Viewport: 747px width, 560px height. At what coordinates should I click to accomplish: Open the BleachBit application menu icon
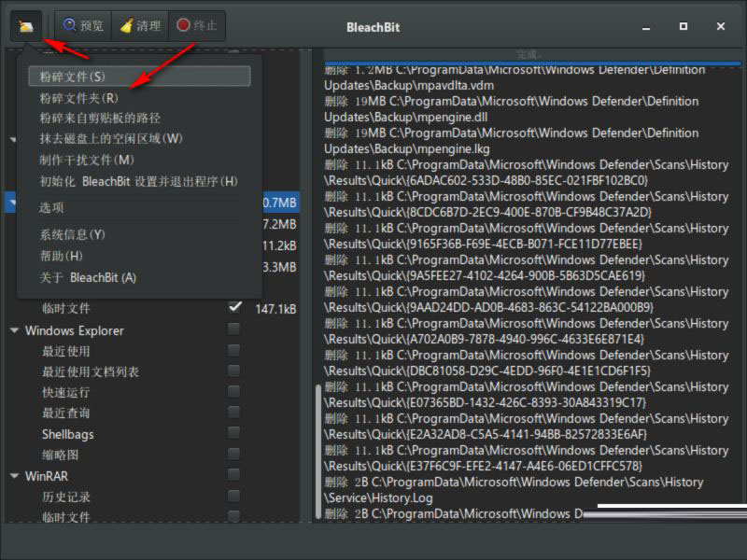[26, 26]
